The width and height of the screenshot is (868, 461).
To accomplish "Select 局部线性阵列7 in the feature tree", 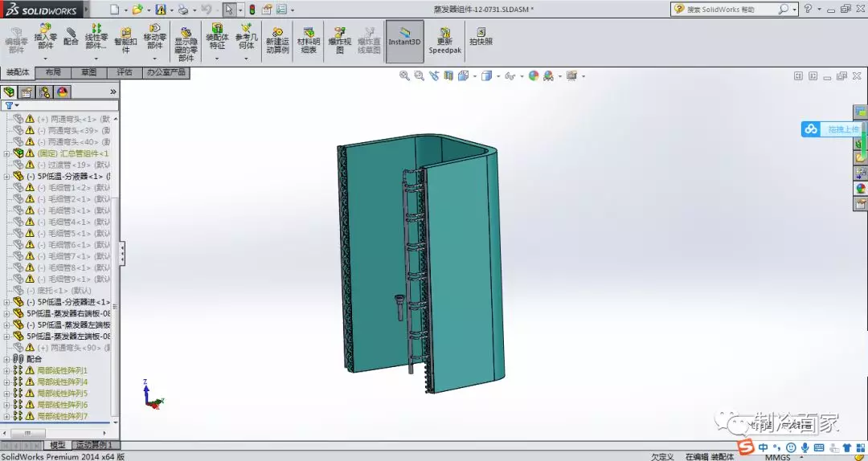I will (62, 416).
